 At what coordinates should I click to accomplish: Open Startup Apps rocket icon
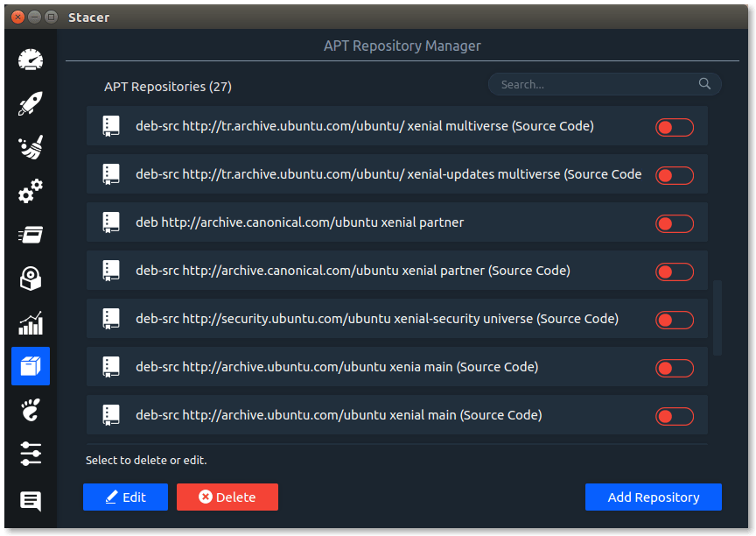point(31,103)
